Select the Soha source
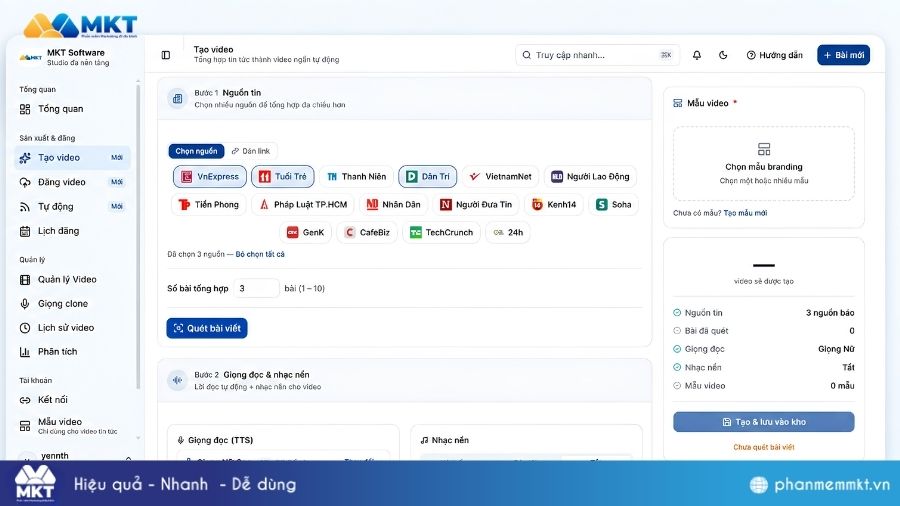The width and height of the screenshot is (900, 506). [614, 205]
